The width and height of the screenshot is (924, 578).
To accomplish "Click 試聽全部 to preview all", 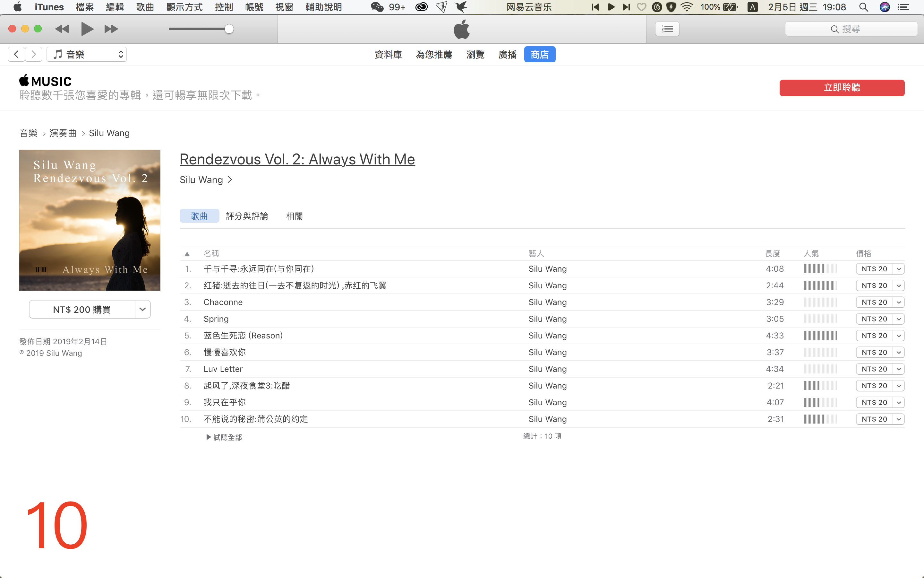I will click(224, 437).
